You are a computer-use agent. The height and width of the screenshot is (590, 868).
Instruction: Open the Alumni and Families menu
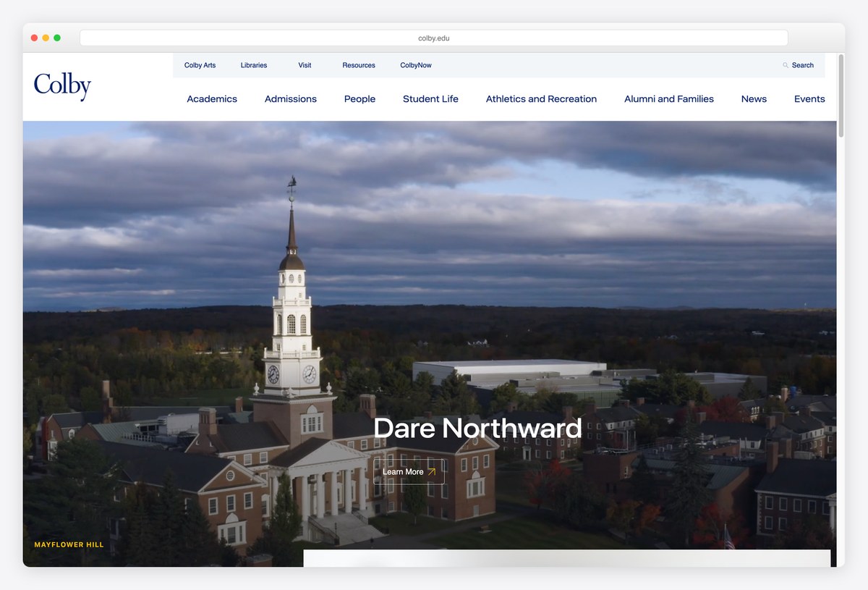669,99
